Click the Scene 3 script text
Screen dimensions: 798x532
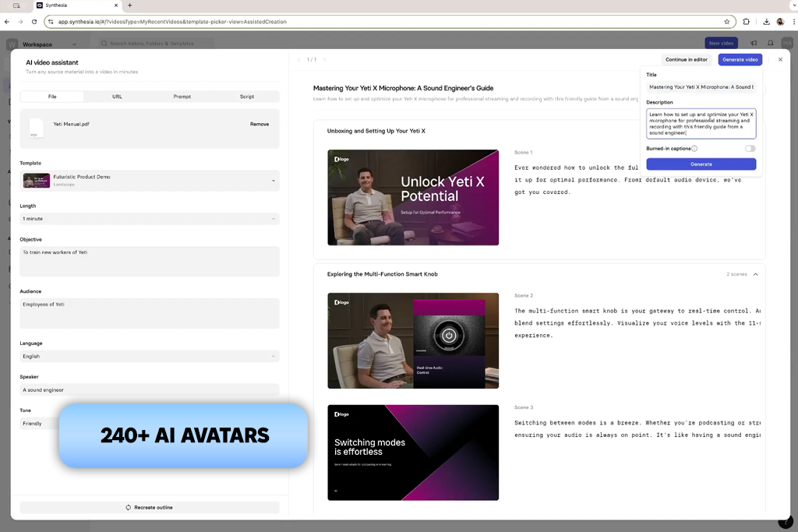pyautogui.click(x=637, y=428)
